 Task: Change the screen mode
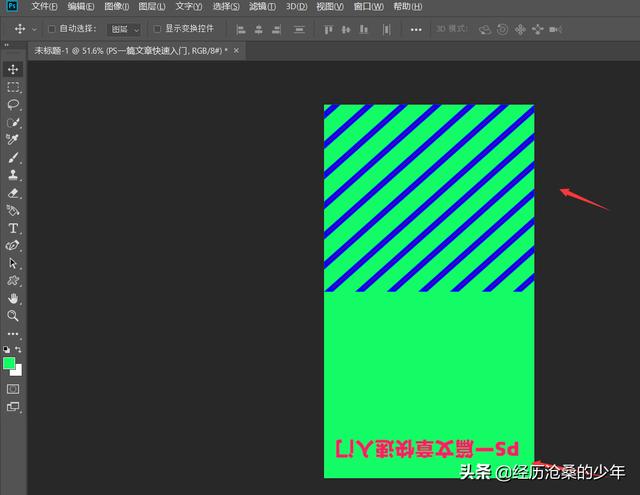click(13, 407)
